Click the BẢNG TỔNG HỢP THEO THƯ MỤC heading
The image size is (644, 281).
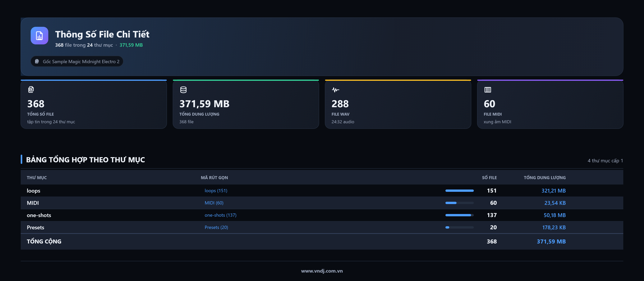(85, 160)
